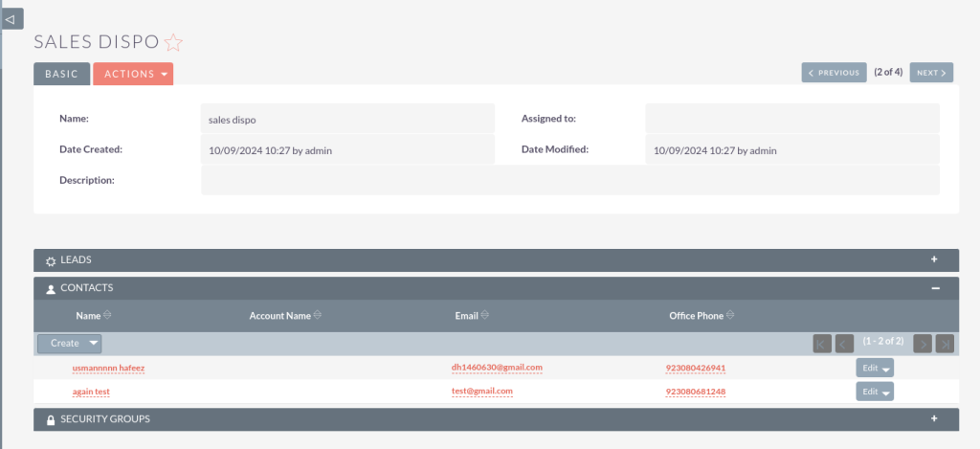Open the Create dropdown arrow in Contacts
980x449 pixels.
pyautogui.click(x=93, y=343)
